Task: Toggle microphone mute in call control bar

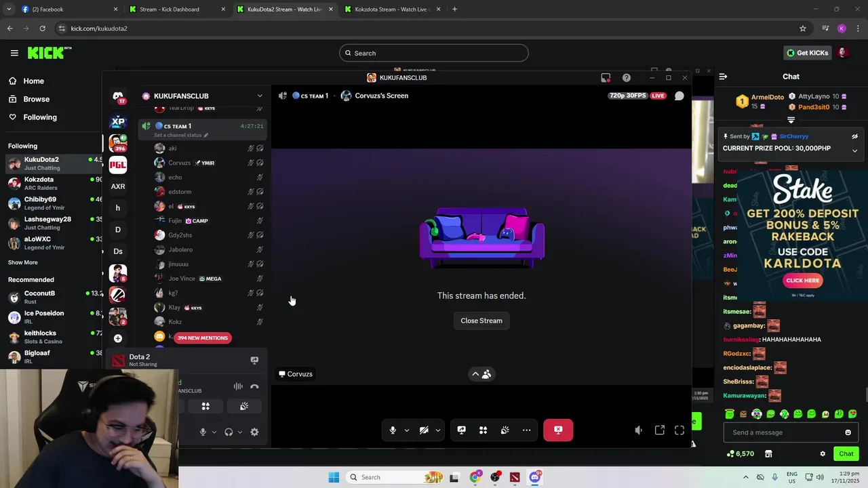Action: [393, 430]
